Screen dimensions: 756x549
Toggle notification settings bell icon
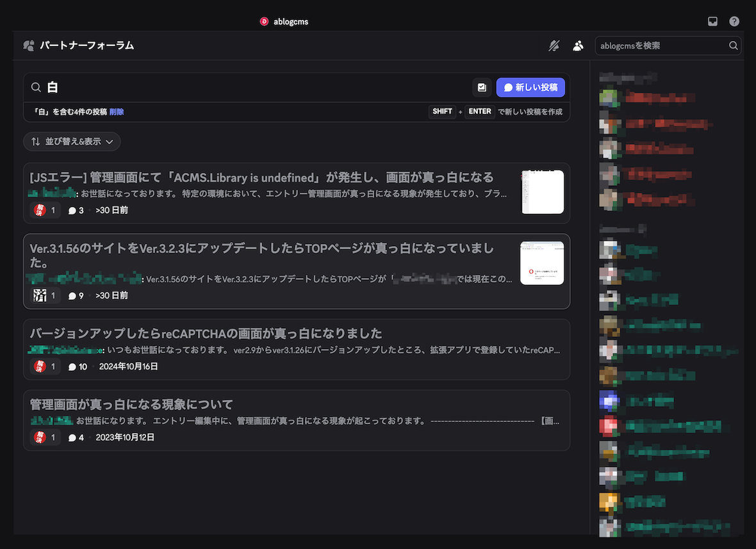coord(554,45)
